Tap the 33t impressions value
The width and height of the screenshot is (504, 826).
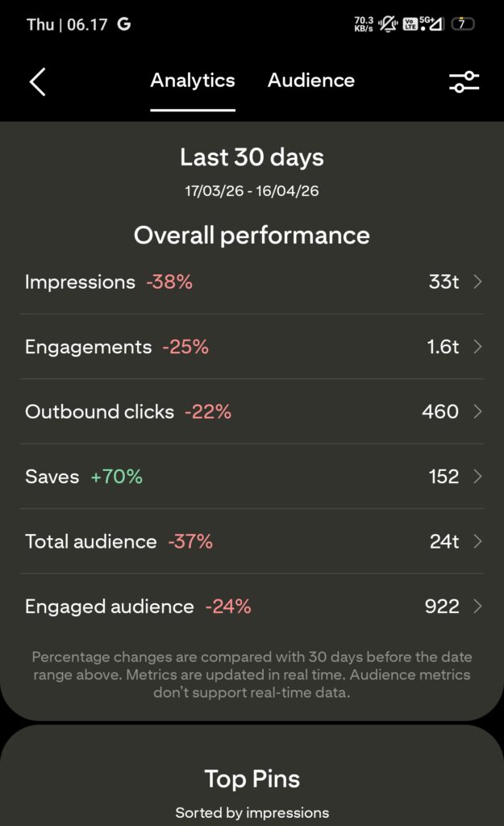coord(444,282)
